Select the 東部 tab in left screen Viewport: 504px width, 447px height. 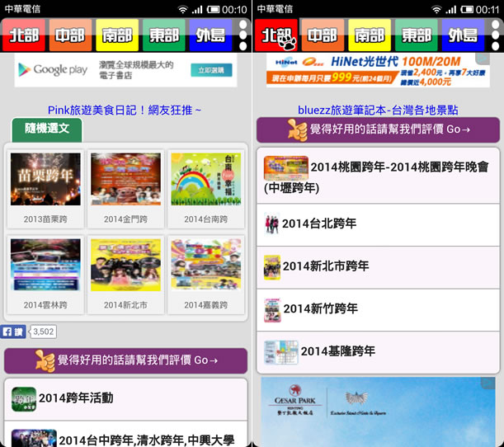tap(164, 35)
